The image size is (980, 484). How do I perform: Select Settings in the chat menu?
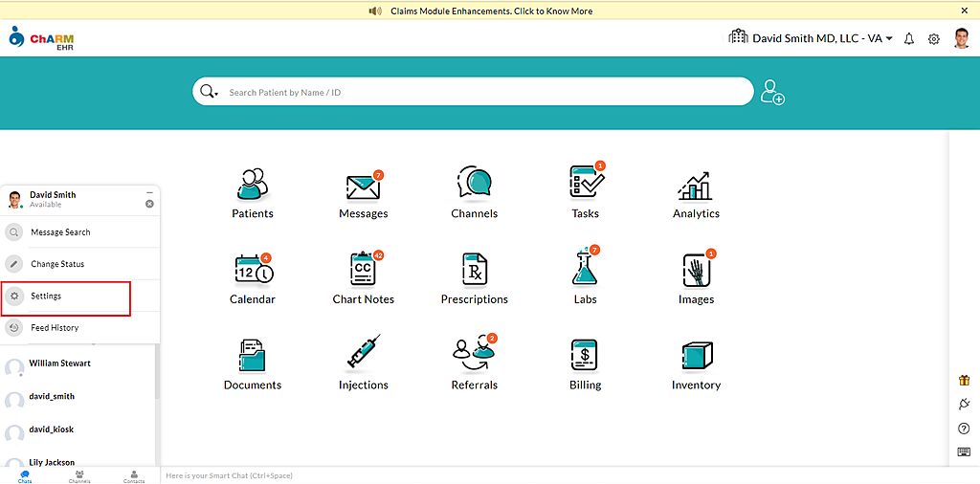coord(46,297)
